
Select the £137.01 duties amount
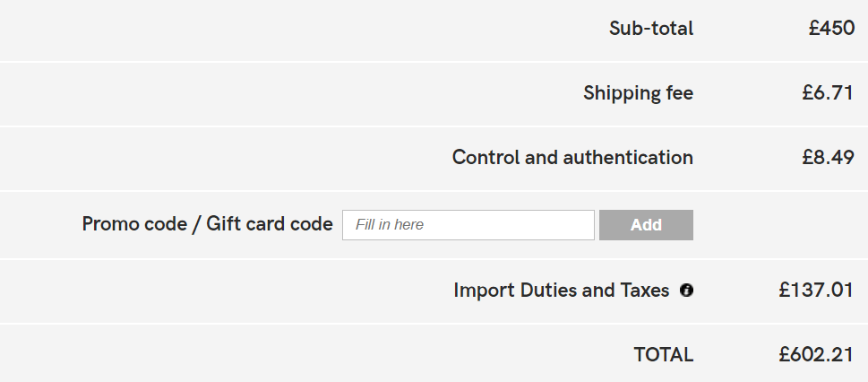[816, 291]
